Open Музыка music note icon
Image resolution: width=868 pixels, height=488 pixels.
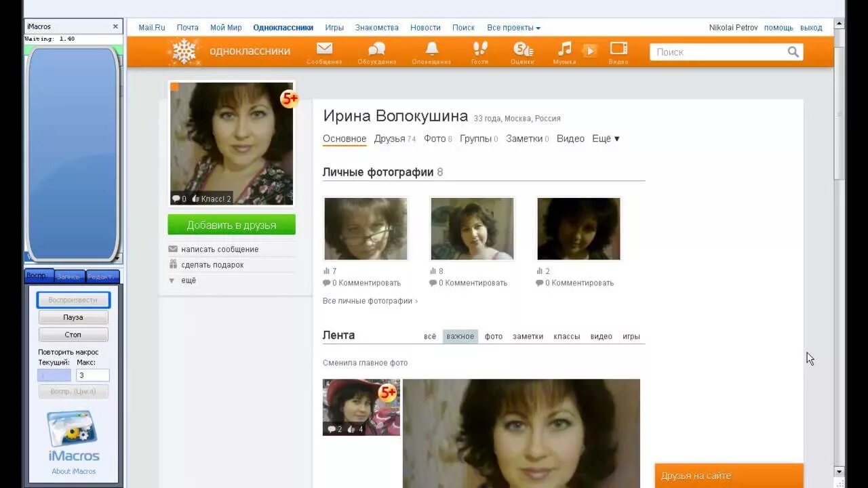coord(564,49)
